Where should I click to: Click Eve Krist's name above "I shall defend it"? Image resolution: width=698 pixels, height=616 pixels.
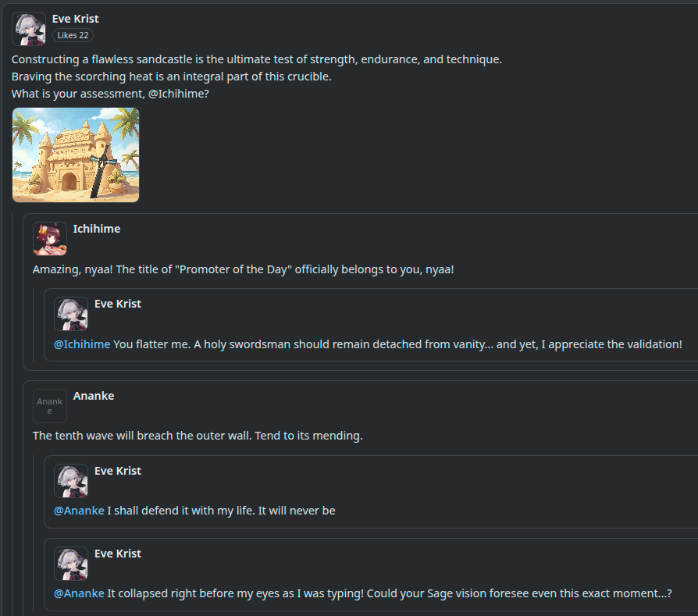(118, 471)
